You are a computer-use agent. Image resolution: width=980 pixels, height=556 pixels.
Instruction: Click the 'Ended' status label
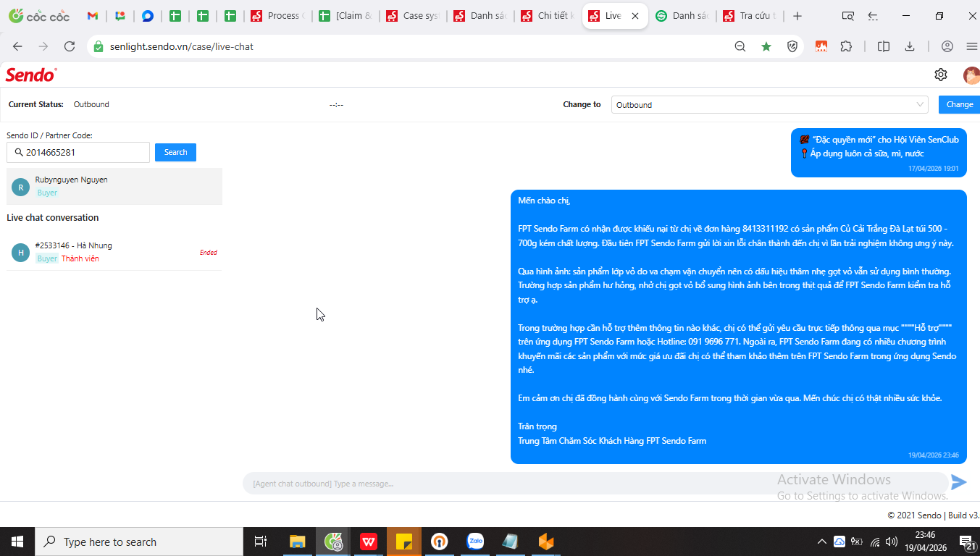209,253
